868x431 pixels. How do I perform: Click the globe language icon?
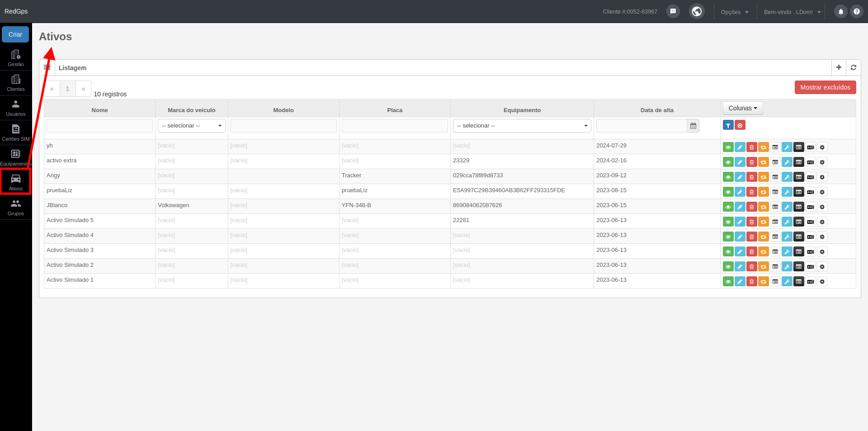(x=697, y=11)
